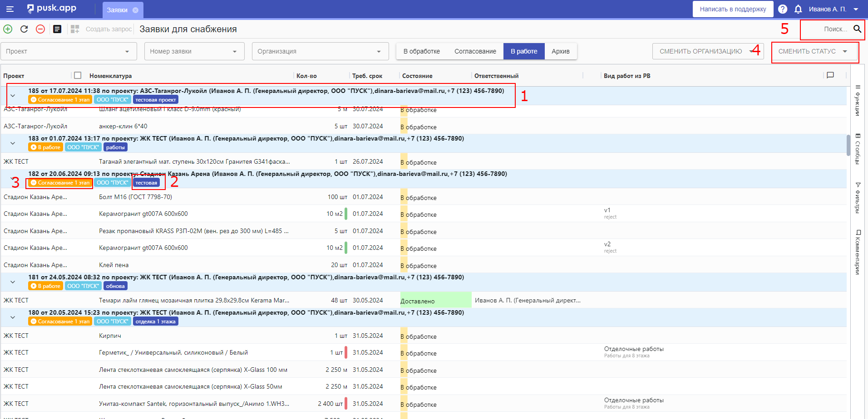Click the black document list icon
The image size is (868, 419).
[57, 29]
